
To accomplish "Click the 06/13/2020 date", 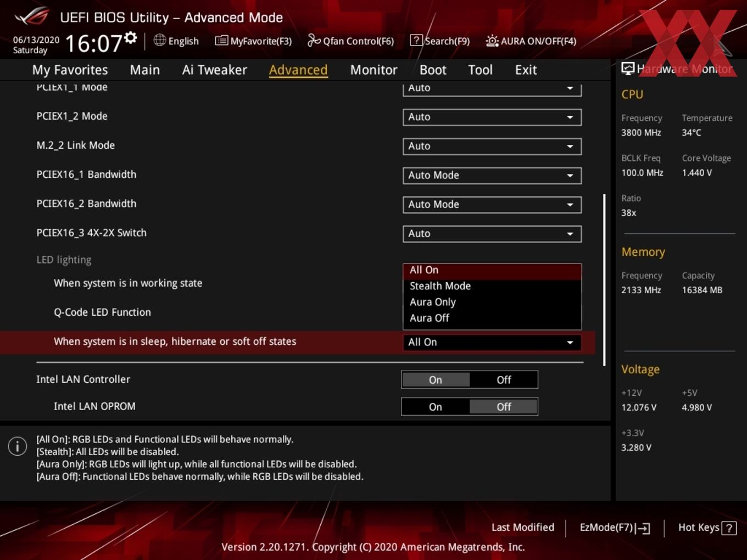I will [x=36, y=40].
